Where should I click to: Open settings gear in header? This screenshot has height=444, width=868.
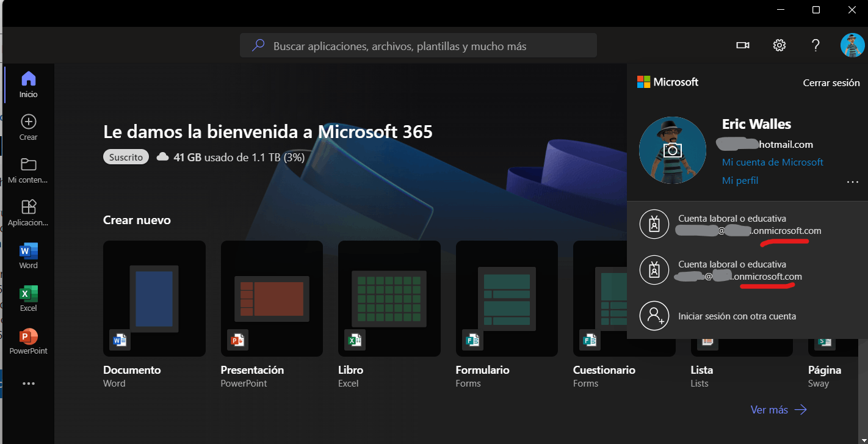pos(779,45)
